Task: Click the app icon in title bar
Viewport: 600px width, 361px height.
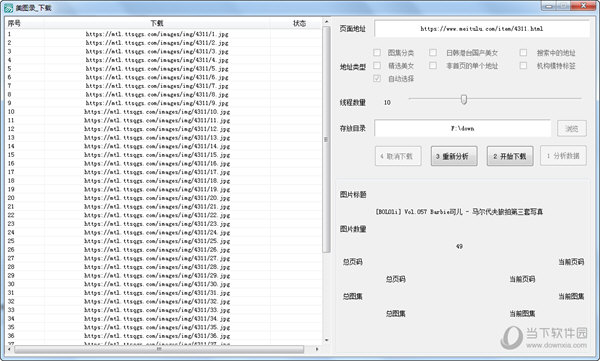Action: point(8,8)
